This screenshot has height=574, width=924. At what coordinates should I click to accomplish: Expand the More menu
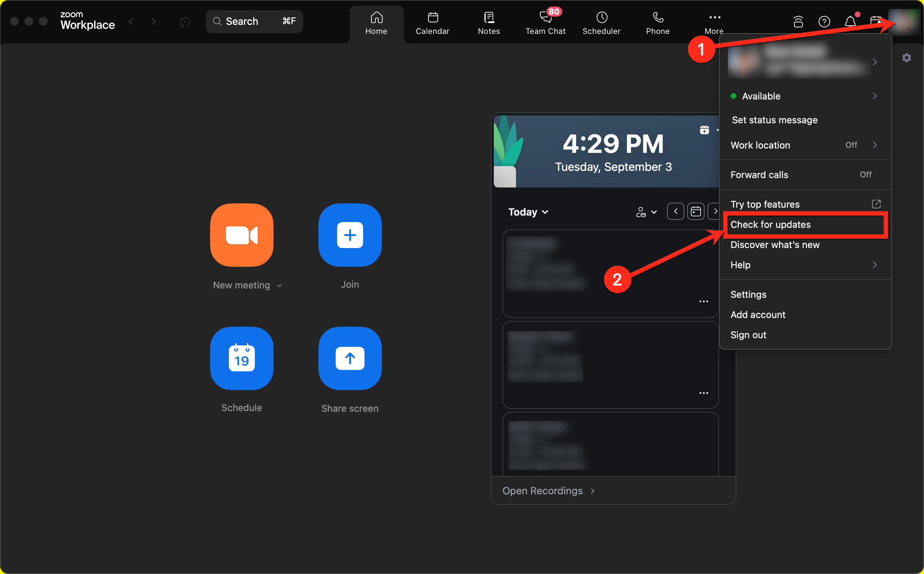714,23
